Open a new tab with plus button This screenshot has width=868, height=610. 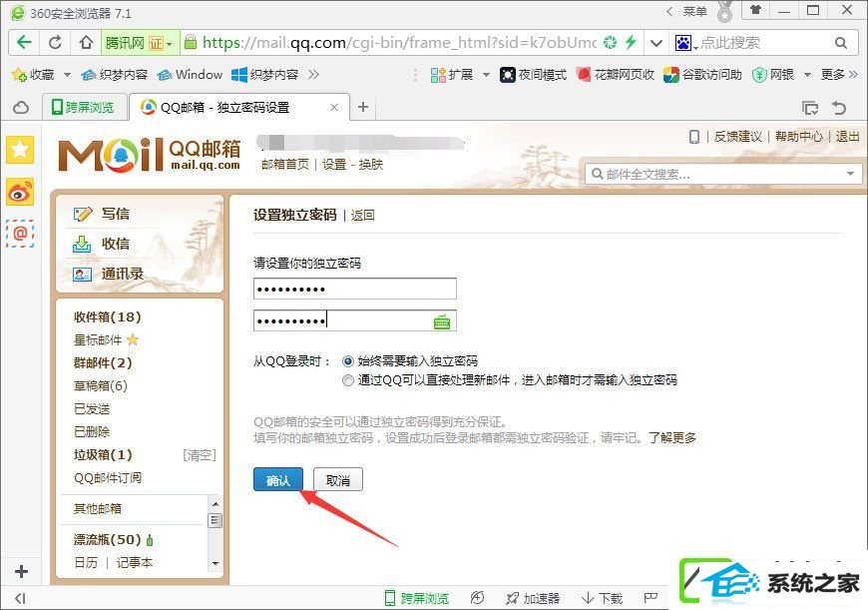click(x=363, y=107)
